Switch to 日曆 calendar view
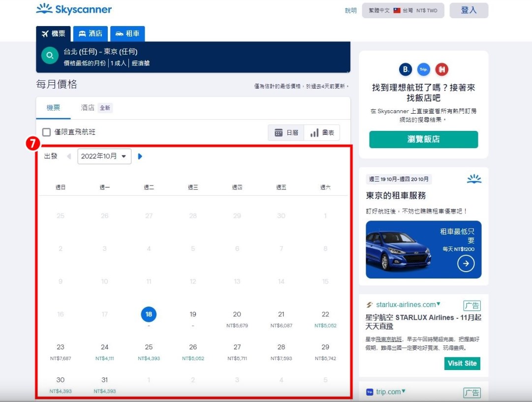The width and height of the screenshot is (532, 402). [286, 133]
